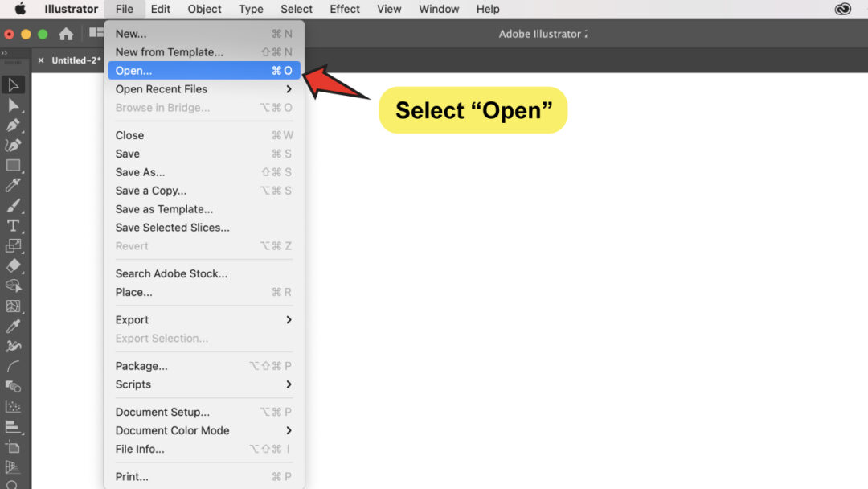Choose File Info...

[x=203, y=449]
